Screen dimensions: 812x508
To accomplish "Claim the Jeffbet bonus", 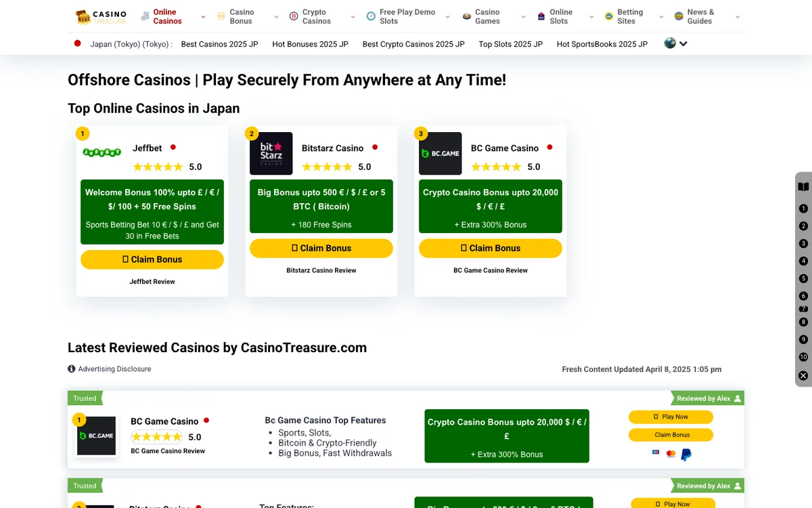I will (152, 259).
